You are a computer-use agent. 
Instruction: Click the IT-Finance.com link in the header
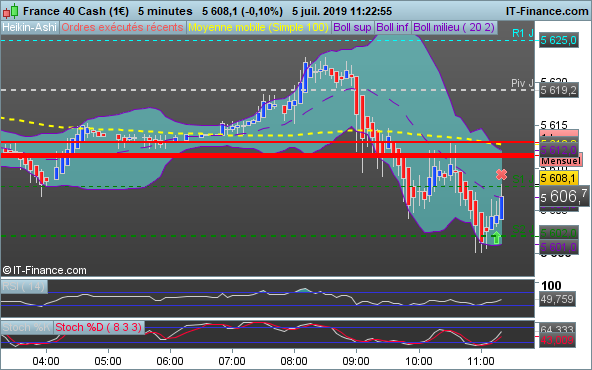pos(547,11)
